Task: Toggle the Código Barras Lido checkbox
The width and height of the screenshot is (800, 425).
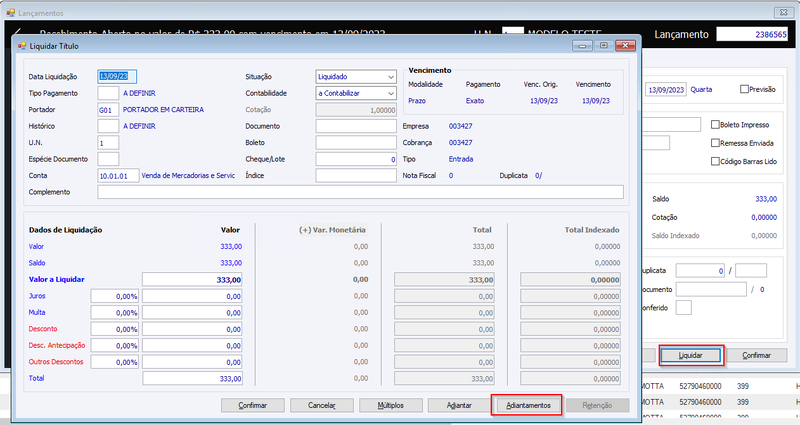Action: pyautogui.click(x=715, y=161)
